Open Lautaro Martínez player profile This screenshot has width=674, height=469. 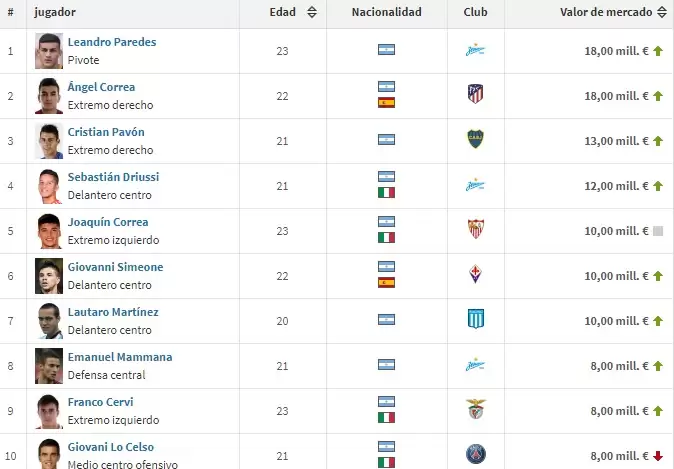pyautogui.click(x=113, y=312)
